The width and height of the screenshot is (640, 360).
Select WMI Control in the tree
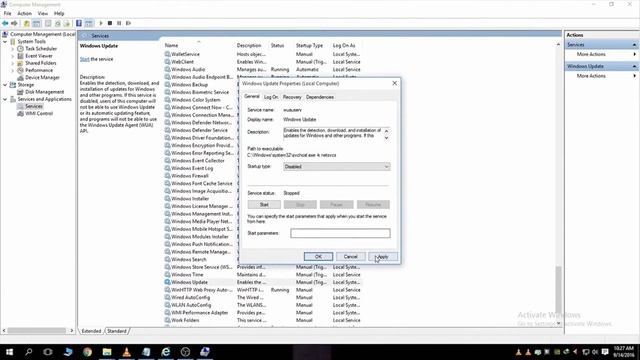point(39,113)
